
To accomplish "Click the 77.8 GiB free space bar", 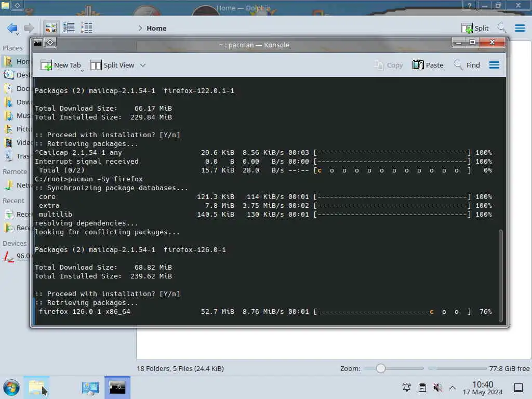I will tap(457, 368).
